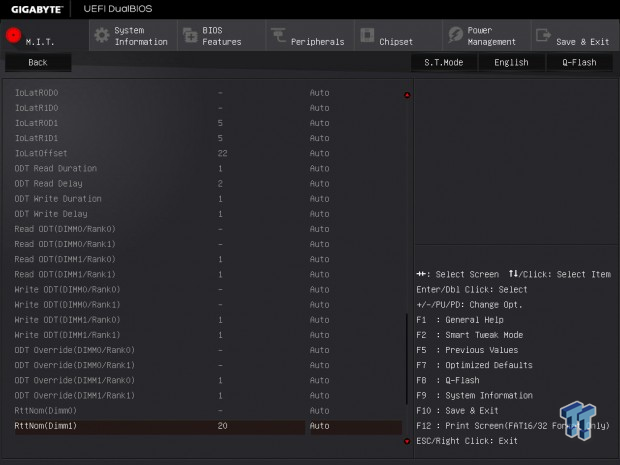Click the System Information gear icon

click(x=102, y=36)
